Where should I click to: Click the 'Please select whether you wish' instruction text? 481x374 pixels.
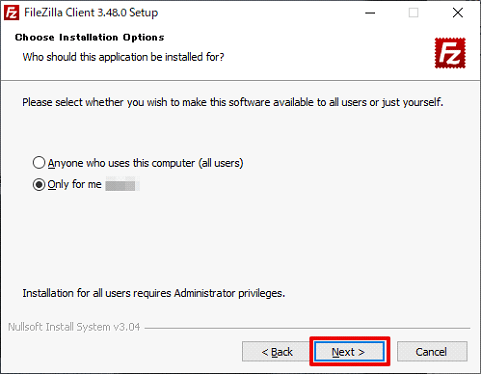coord(233,102)
